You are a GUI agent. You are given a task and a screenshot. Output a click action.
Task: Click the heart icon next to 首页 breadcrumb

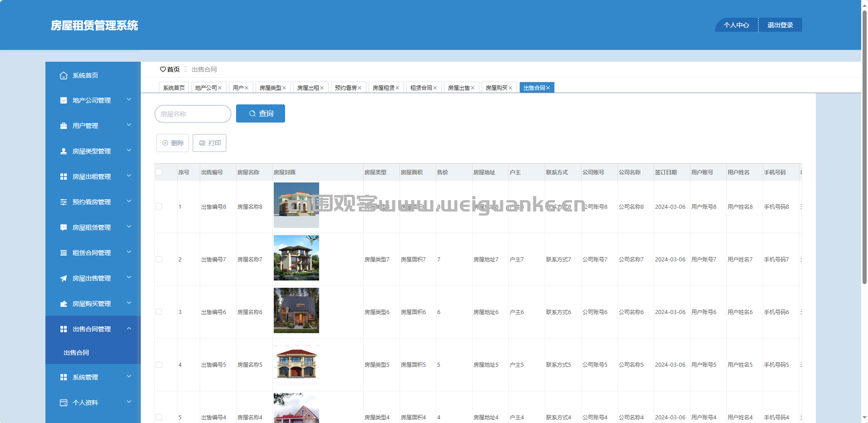tap(163, 69)
